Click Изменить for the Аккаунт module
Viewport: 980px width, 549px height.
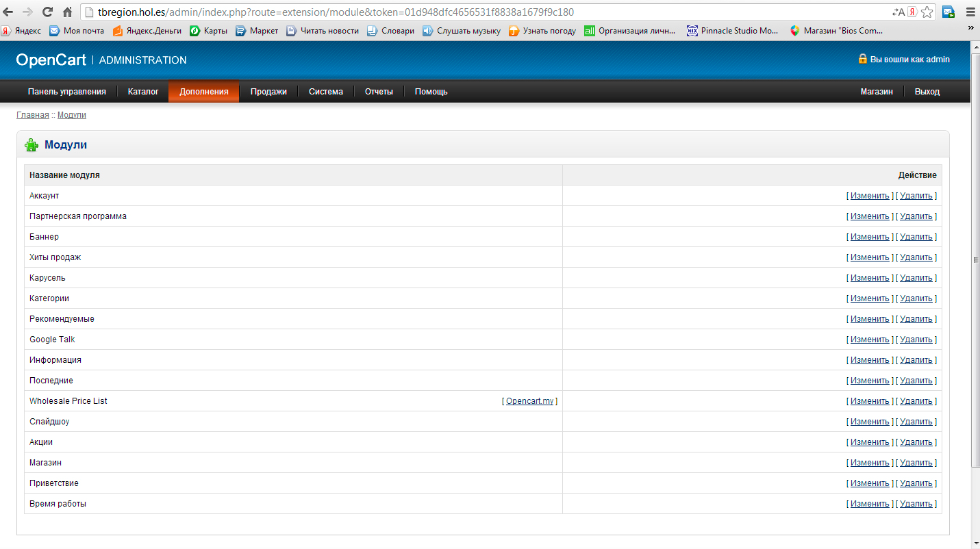point(870,196)
